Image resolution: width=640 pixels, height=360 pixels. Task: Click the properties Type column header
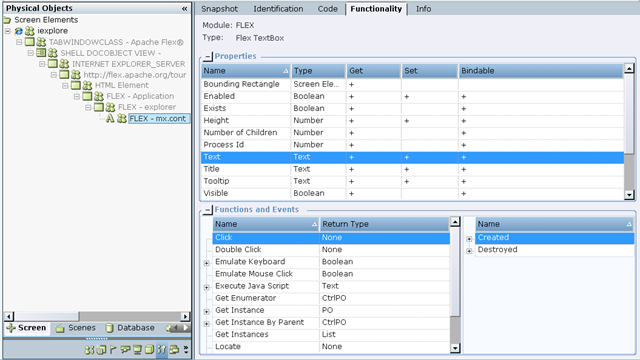[318, 71]
